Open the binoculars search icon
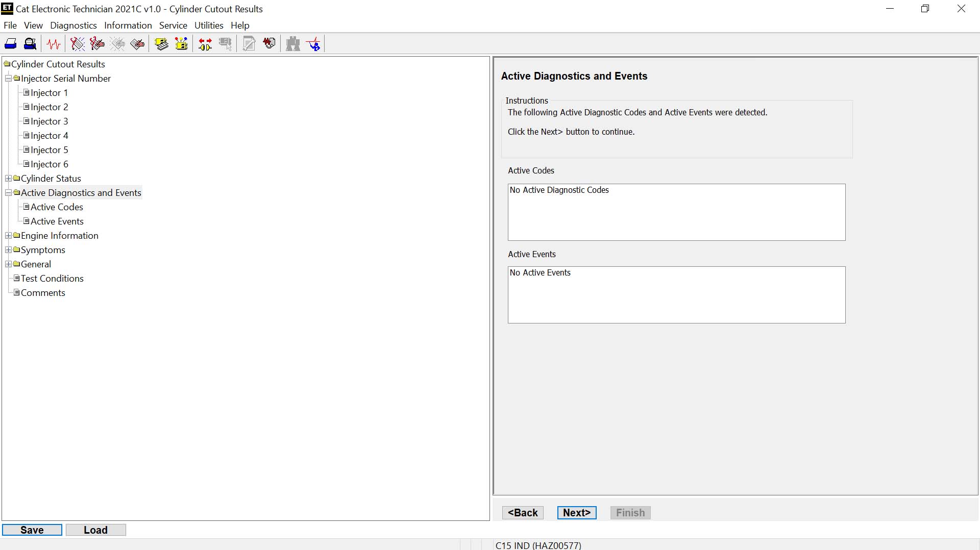Viewport: 980px width, 550px height. [293, 44]
